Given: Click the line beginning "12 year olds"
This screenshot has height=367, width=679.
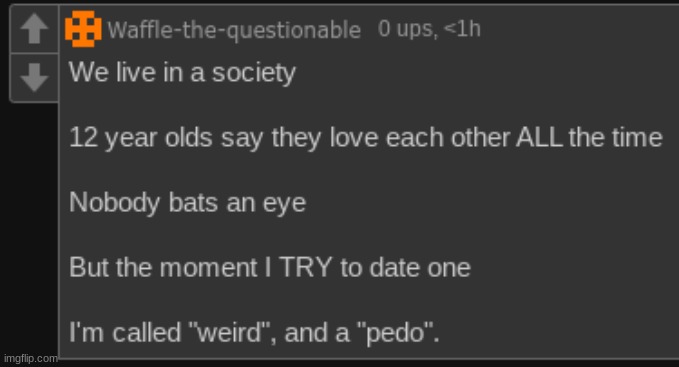Looking at the screenshot, I should 366,138.
